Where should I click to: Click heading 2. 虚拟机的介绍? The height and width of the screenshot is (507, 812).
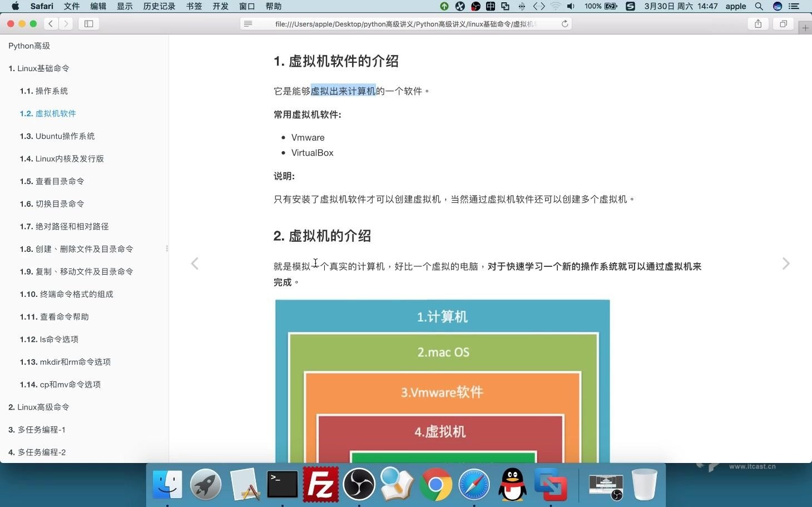tap(322, 236)
